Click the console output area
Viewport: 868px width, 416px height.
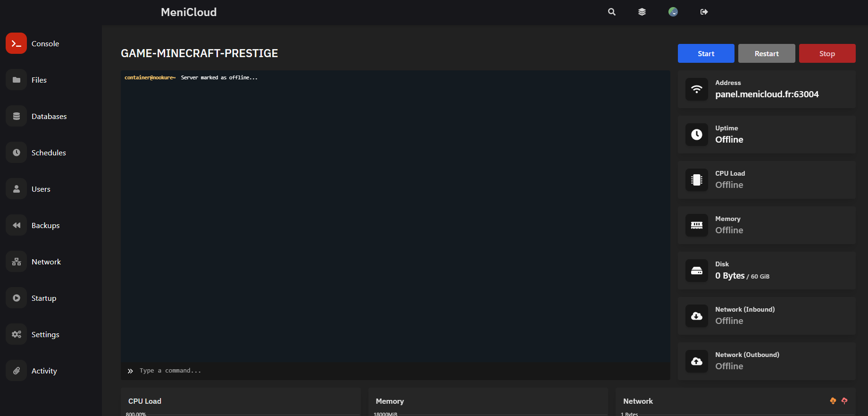(395, 217)
